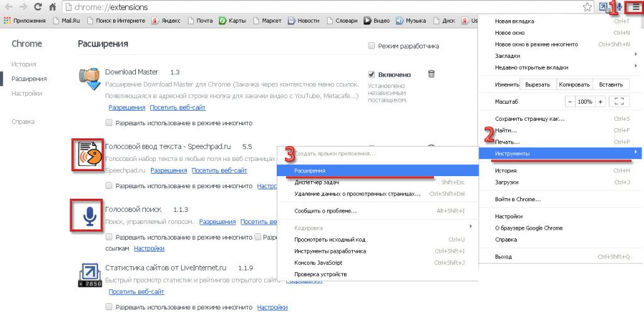Allow Speechpad in incognito mode
The image size is (644, 312).
pos(109,186)
